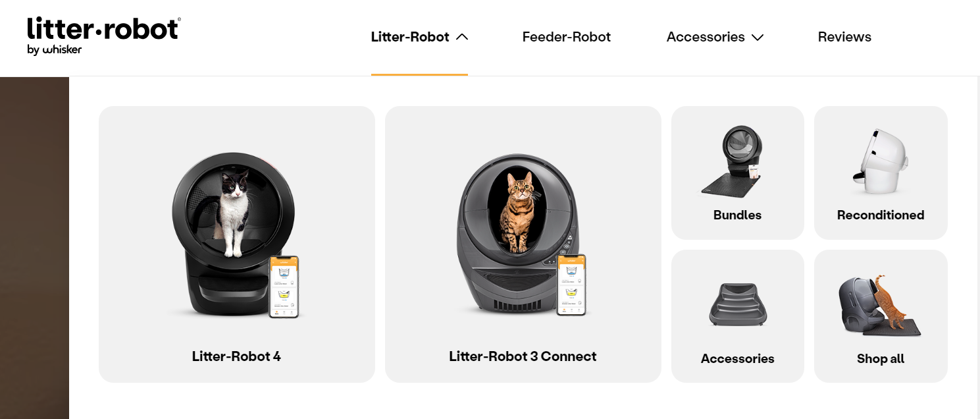980x419 pixels.
Task: Open the Bundles category label
Action: point(738,215)
